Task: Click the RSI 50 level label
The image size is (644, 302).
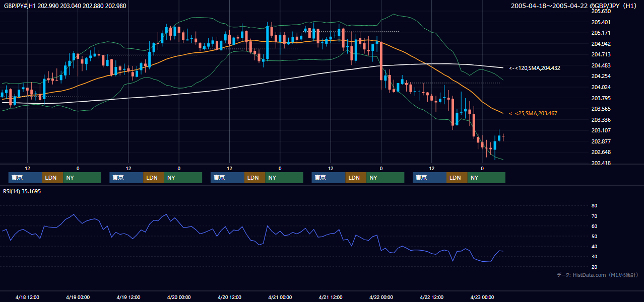Action: pyautogui.click(x=594, y=236)
